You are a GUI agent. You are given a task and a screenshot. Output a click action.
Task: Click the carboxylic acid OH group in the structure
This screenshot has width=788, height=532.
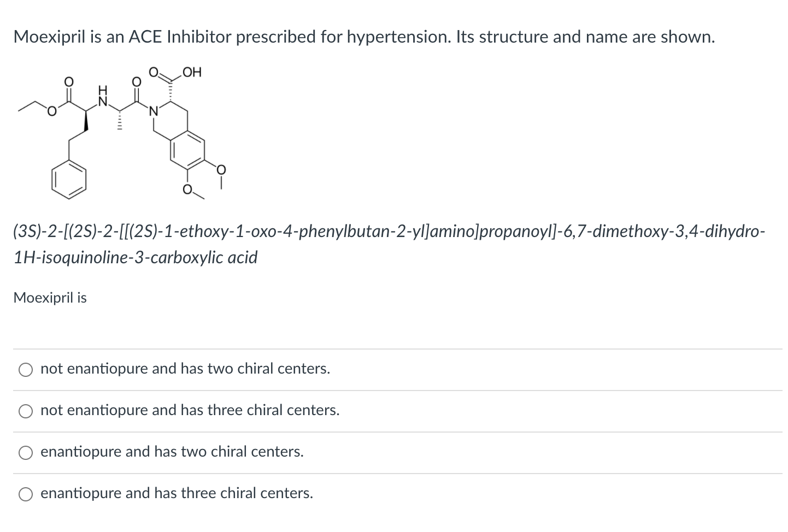coord(192,72)
